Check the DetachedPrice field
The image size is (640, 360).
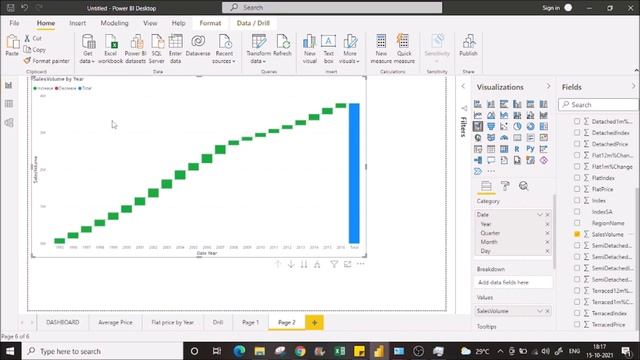tap(577, 144)
